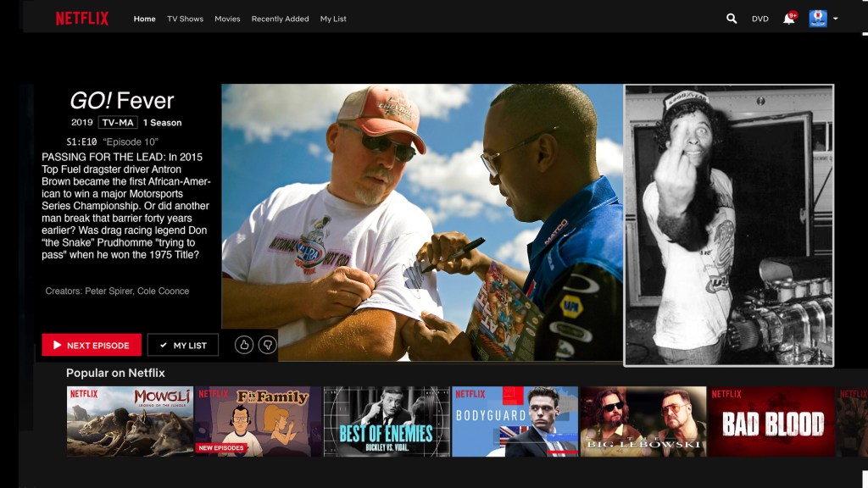Expand the profile dropdown arrow
Viewport: 868px width, 488px height.
(836, 19)
